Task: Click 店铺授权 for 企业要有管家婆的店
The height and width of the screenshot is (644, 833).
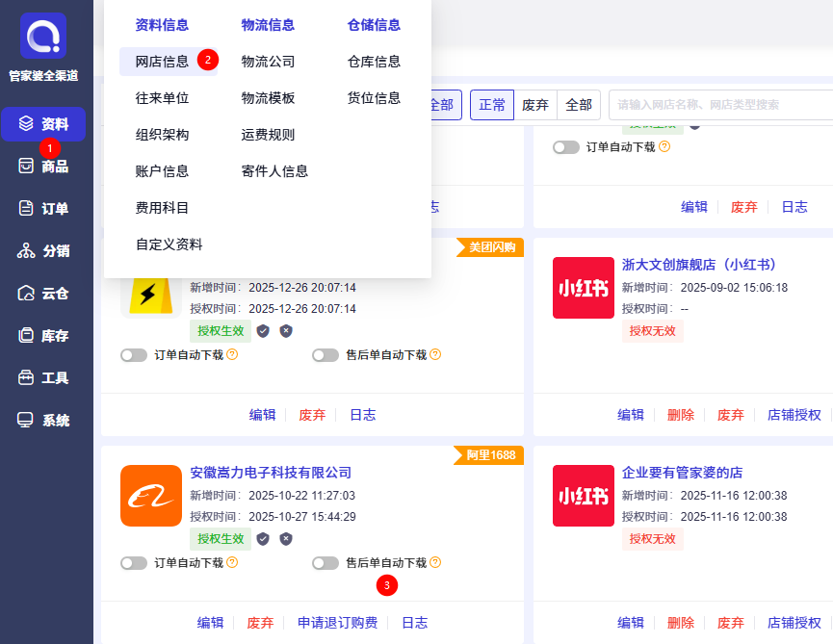Action: click(x=794, y=623)
